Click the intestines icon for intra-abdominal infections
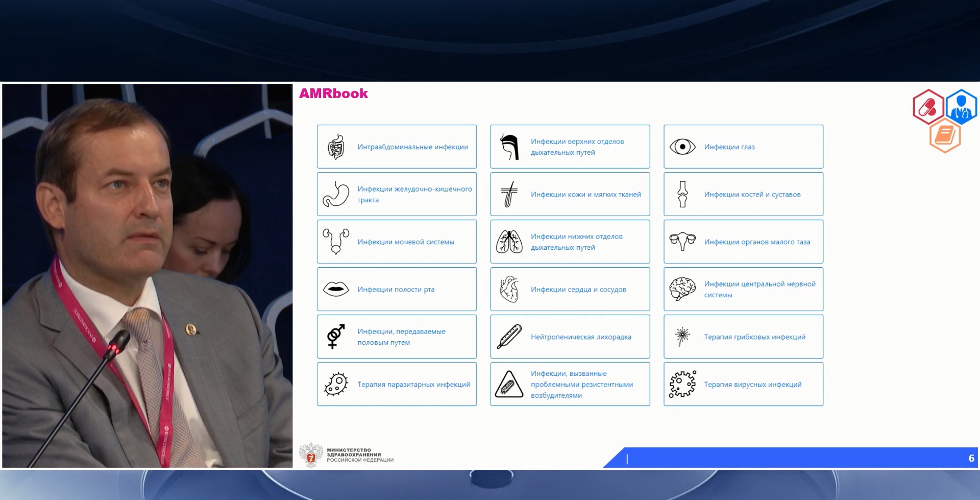The height and width of the screenshot is (500, 980). point(336,147)
